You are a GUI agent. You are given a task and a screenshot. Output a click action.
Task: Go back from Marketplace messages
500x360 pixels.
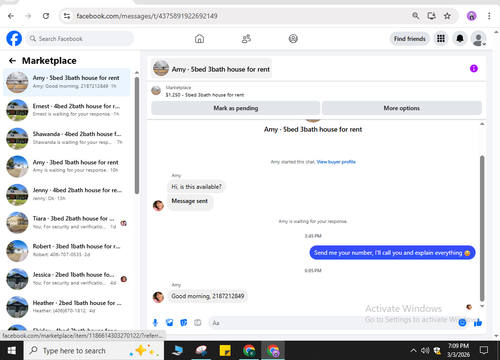(x=12, y=60)
